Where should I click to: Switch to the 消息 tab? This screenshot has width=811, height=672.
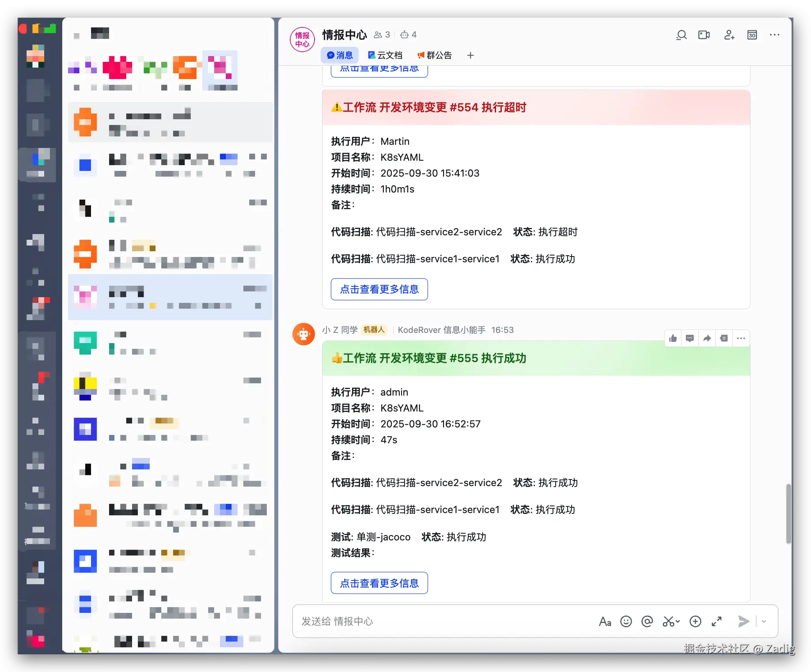[x=339, y=55]
